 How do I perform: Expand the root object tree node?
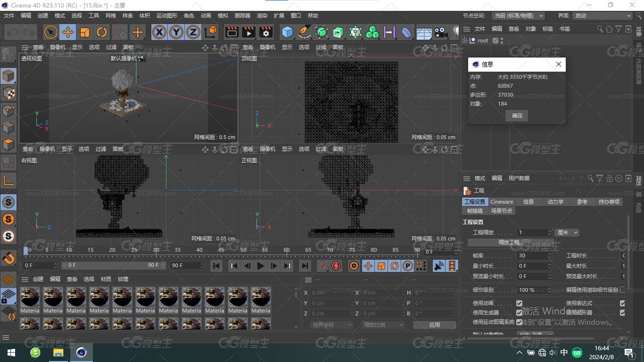[x=465, y=41]
